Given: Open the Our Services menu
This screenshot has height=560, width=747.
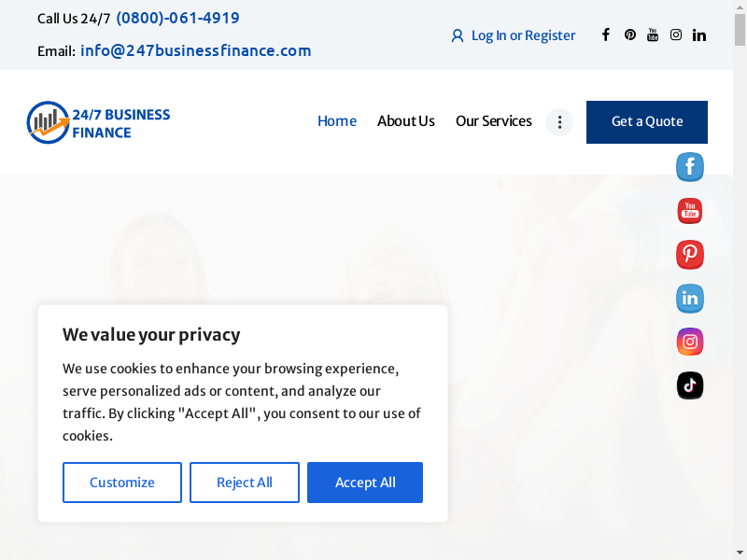Looking at the screenshot, I should 494,121.
